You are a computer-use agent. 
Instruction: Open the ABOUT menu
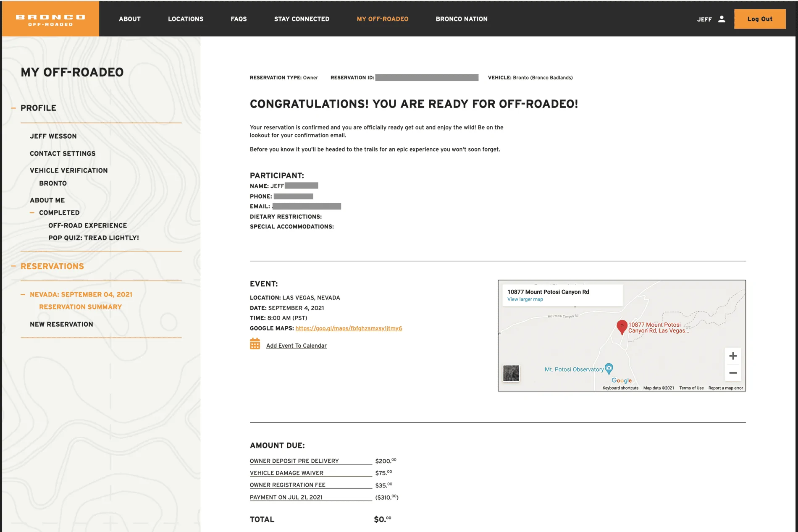tap(130, 19)
